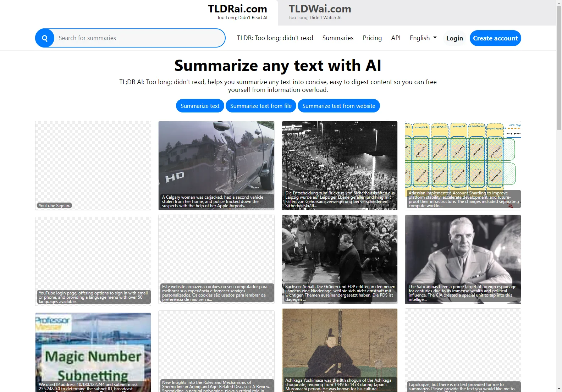This screenshot has width=562, height=392.
Task: Open the YouTube Sign in summary card
Action: coord(93,166)
